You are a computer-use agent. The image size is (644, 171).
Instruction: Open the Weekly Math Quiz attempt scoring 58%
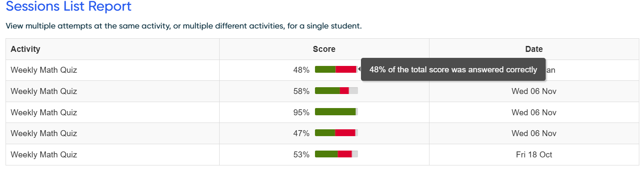[x=44, y=91]
